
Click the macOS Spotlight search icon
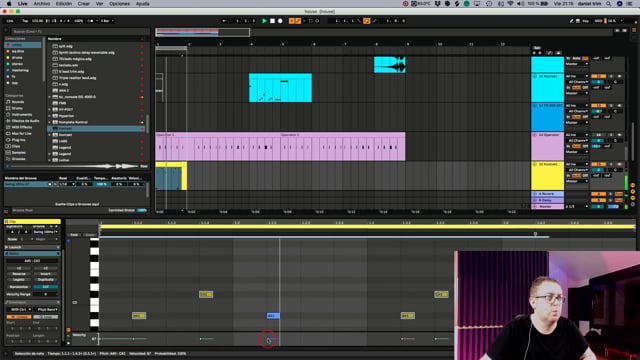tap(609, 4)
